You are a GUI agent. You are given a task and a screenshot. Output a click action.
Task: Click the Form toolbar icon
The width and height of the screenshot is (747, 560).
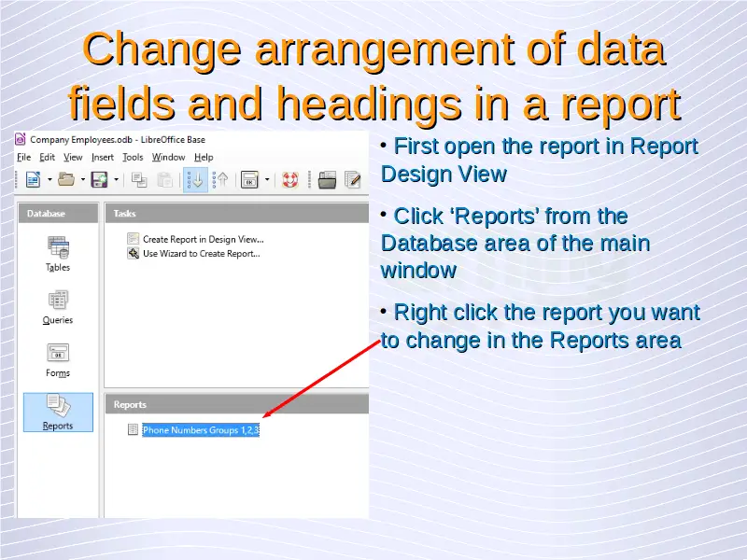[x=249, y=180]
